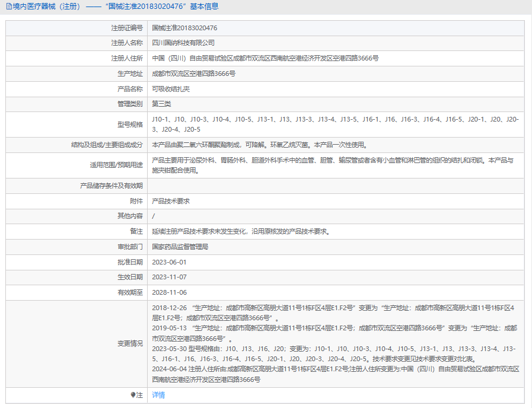This screenshot has height=408, width=532.
Task: Click the 生产地址 field label
Action: point(130,74)
